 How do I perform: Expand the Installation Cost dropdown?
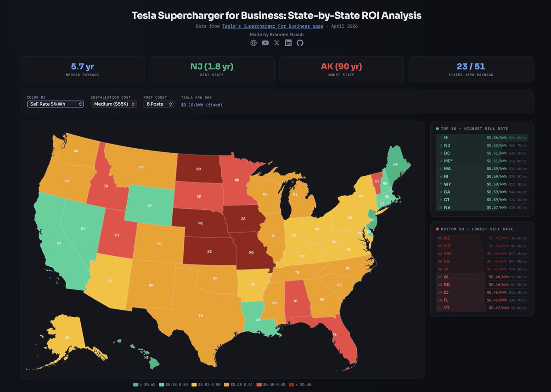pyautogui.click(x=114, y=104)
